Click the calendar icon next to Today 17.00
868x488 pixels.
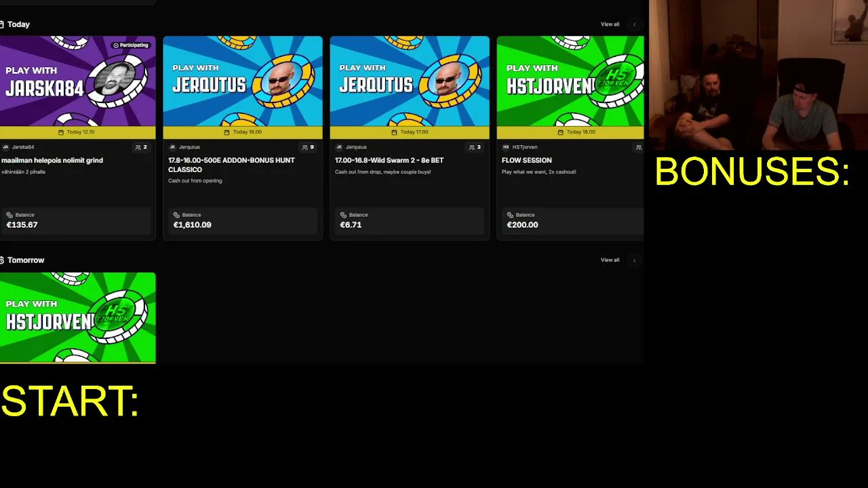click(394, 132)
